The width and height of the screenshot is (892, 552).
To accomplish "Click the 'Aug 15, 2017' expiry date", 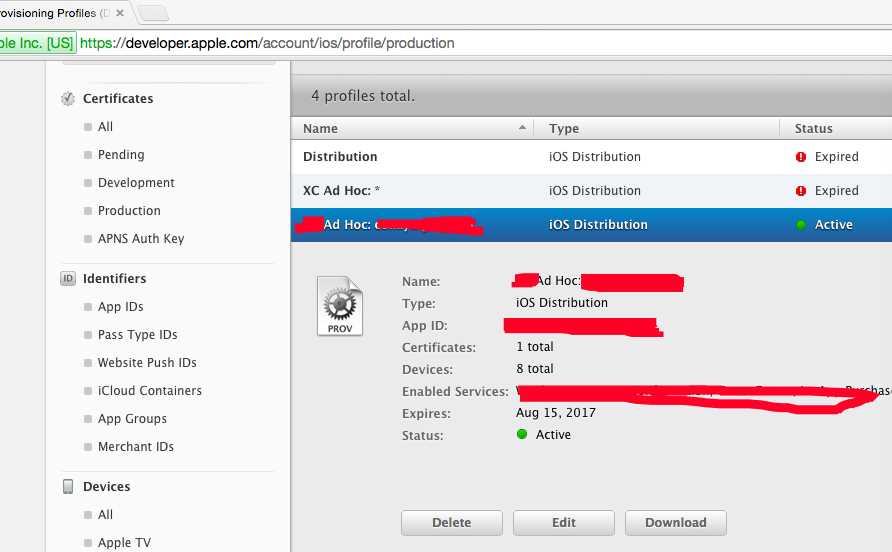I will click(556, 413).
